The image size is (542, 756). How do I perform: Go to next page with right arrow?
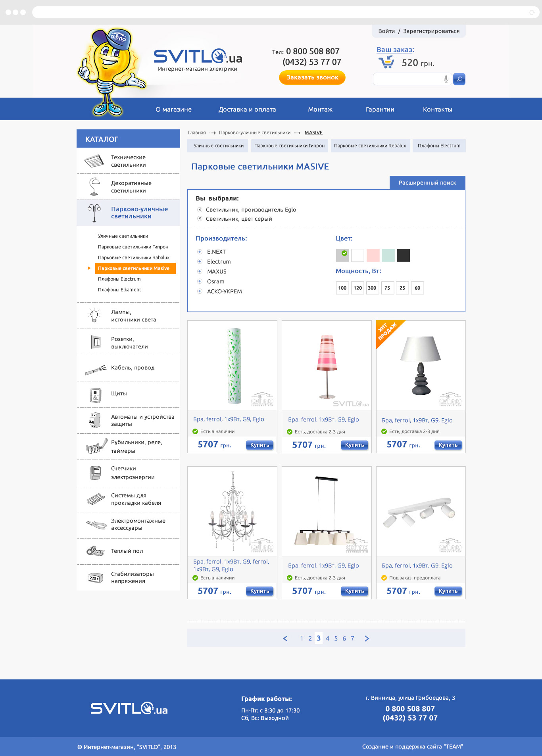click(x=367, y=639)
